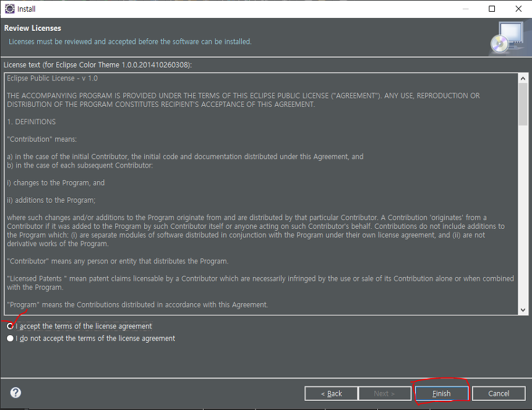
Task: Click the Finish button
Action: 442,393
